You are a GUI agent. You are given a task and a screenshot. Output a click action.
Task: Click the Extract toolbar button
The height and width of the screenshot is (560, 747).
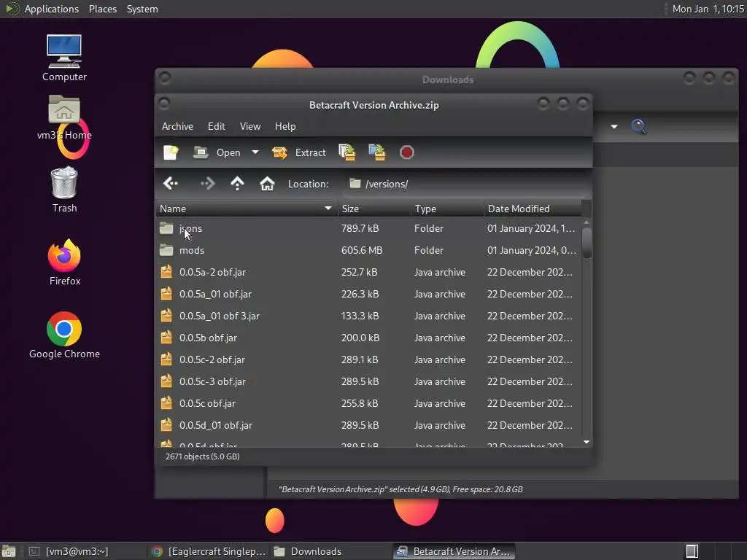[x=298, y=152]
